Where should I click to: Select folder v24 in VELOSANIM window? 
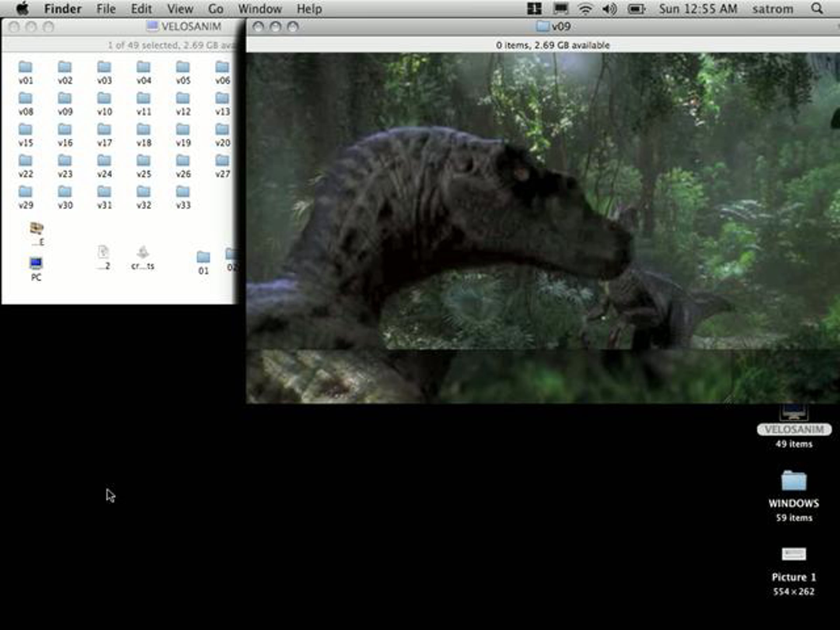click(104, 166)
